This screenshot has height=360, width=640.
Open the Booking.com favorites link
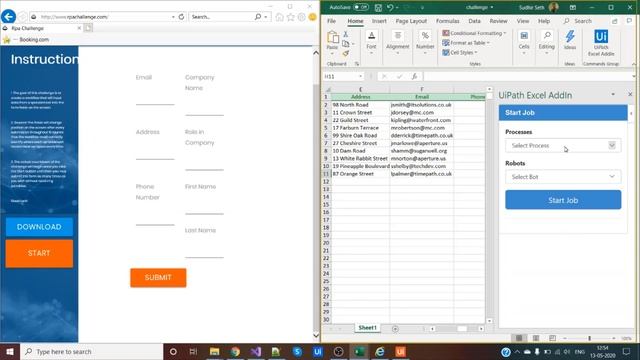point(34,40)
